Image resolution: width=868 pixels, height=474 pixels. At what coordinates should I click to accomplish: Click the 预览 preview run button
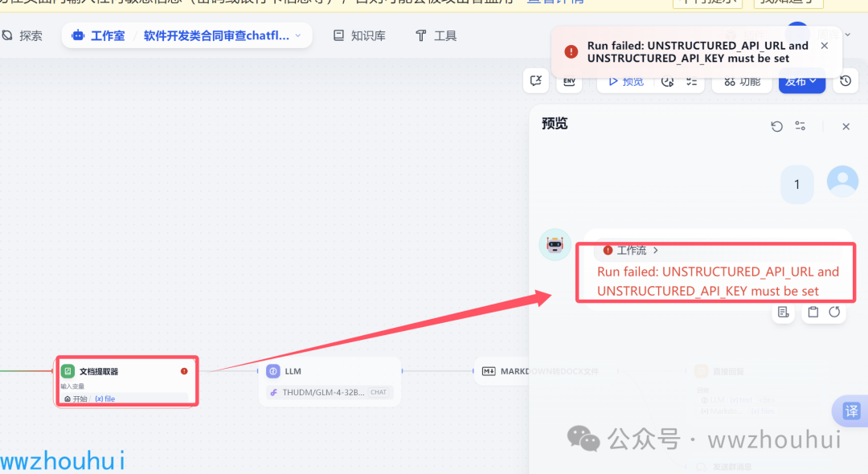627,81
